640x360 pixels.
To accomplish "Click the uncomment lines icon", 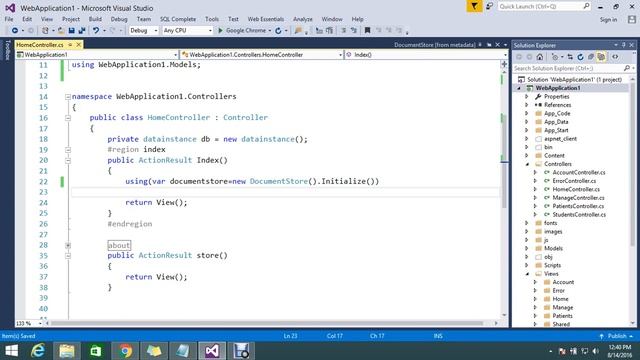I will pyautogui.click(x=354, y=31).
